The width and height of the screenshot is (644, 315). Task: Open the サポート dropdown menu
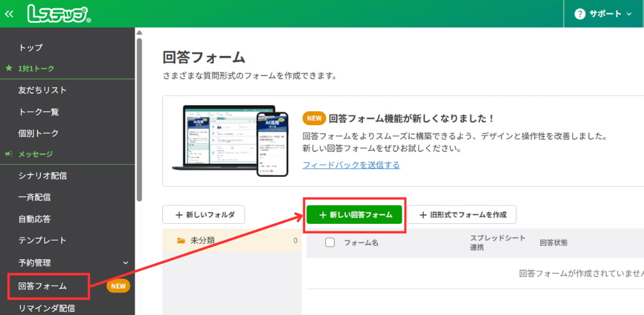604,14
